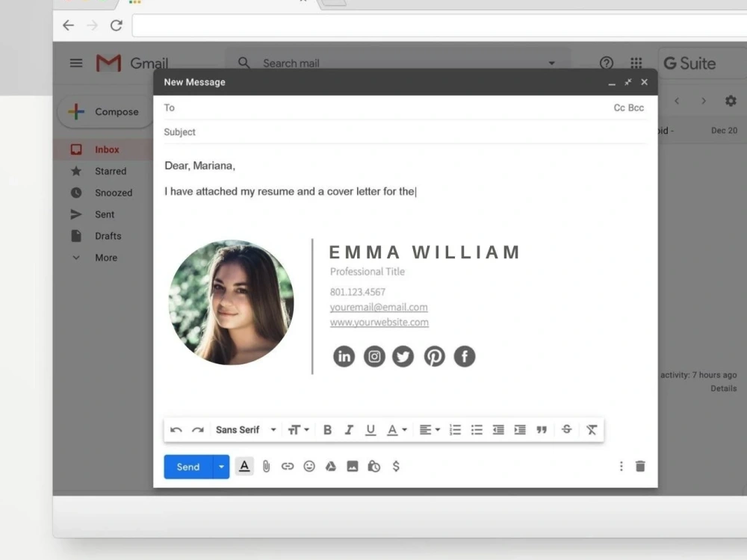This screenshot has height=560, width=747.
Task: Increase the indent level
Action: [x=520, y=430]
